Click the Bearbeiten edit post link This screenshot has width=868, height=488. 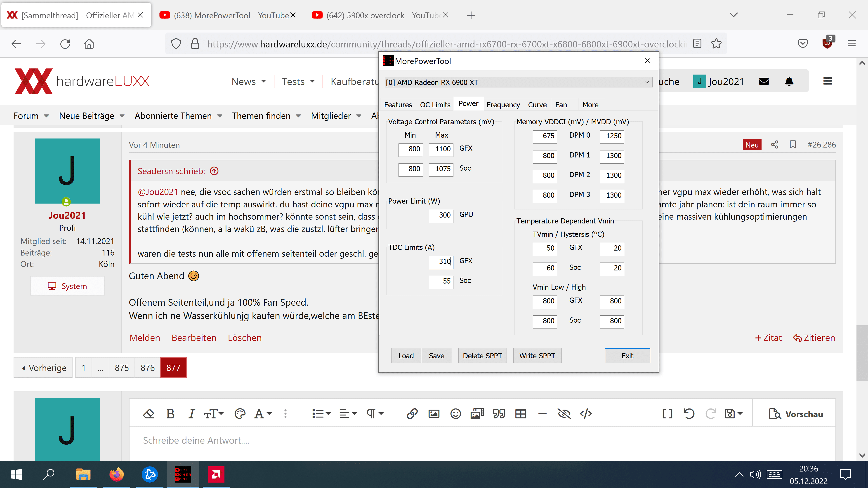194,338
